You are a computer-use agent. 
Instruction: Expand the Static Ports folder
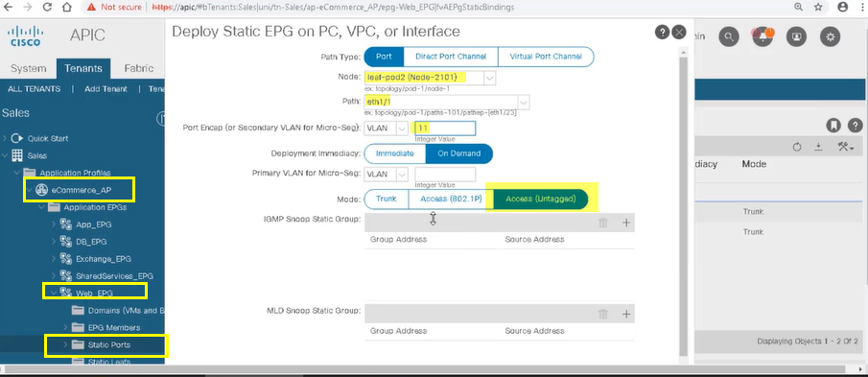[x=65, y=345]
